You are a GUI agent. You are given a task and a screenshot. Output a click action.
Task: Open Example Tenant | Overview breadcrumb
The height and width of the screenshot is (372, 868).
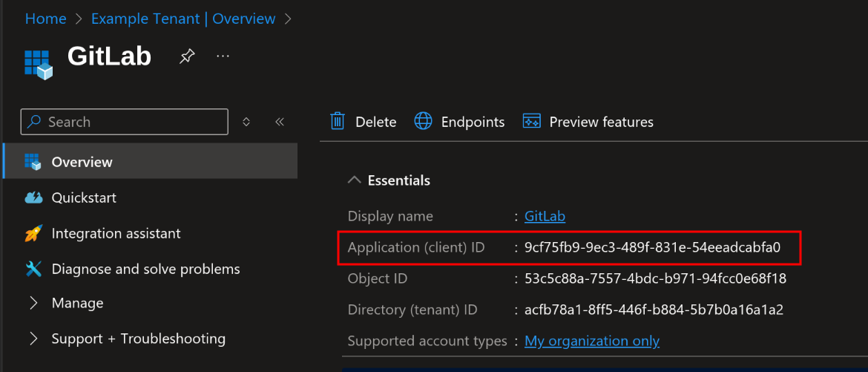pyautogui.click(x=183, y=19)
